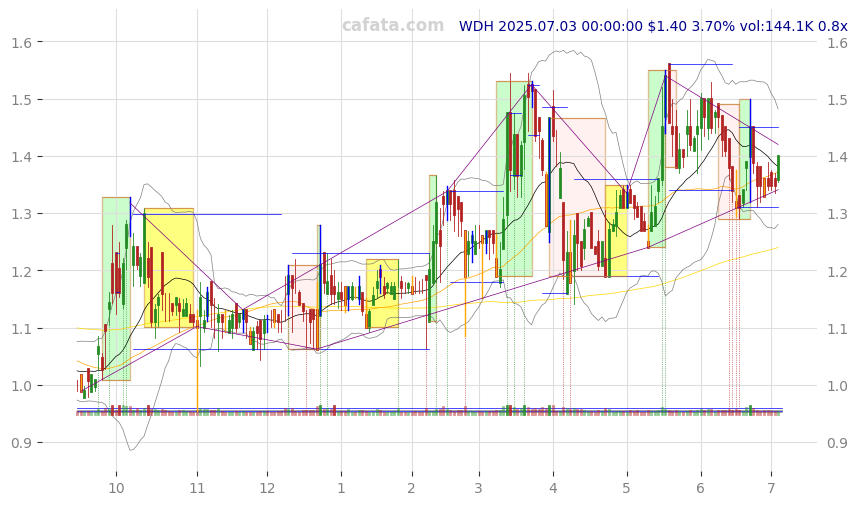Click the WDH ticker header text
858x505 pixels.
tap(653, 26)
